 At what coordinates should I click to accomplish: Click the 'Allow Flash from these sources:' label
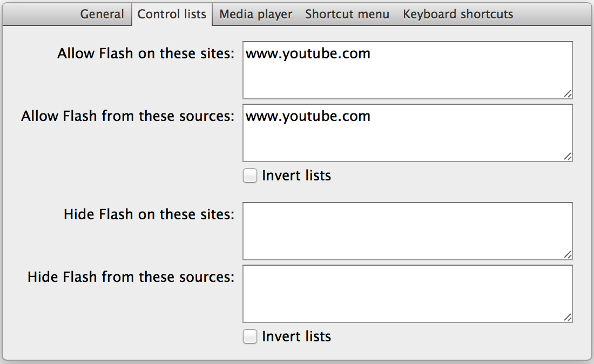(x=128, y=116)
